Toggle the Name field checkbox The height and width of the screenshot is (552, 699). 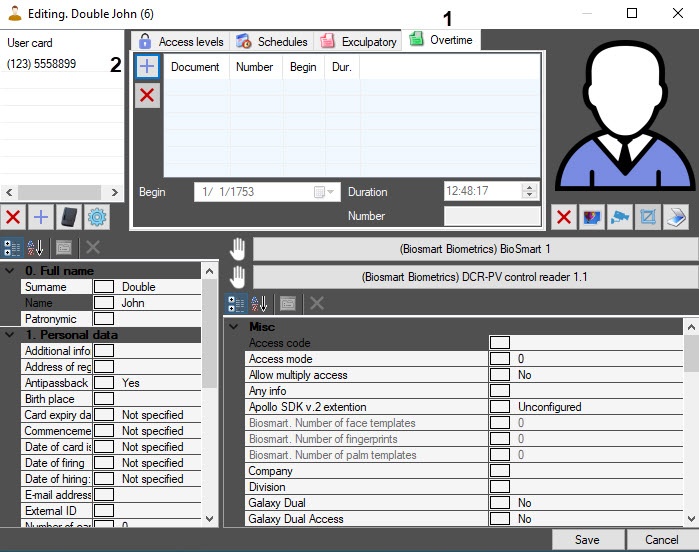[x=104, y=303]
